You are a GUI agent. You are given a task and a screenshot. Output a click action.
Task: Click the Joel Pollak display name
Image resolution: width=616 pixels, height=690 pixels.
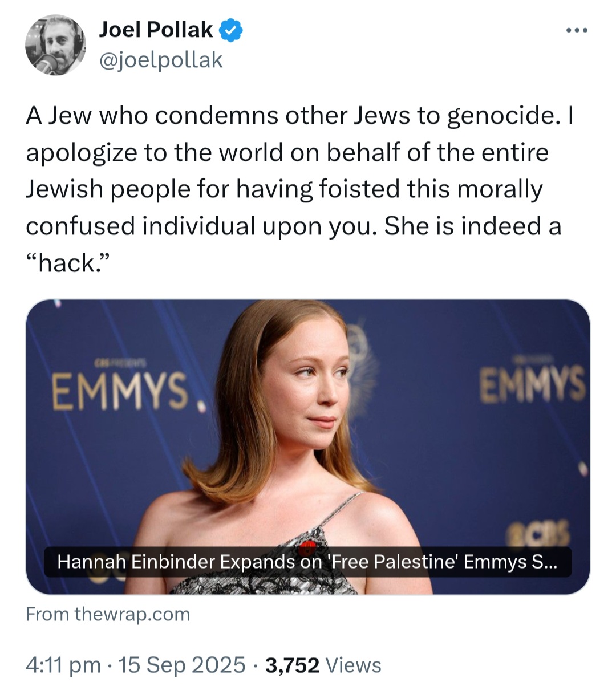pos(156,30)
